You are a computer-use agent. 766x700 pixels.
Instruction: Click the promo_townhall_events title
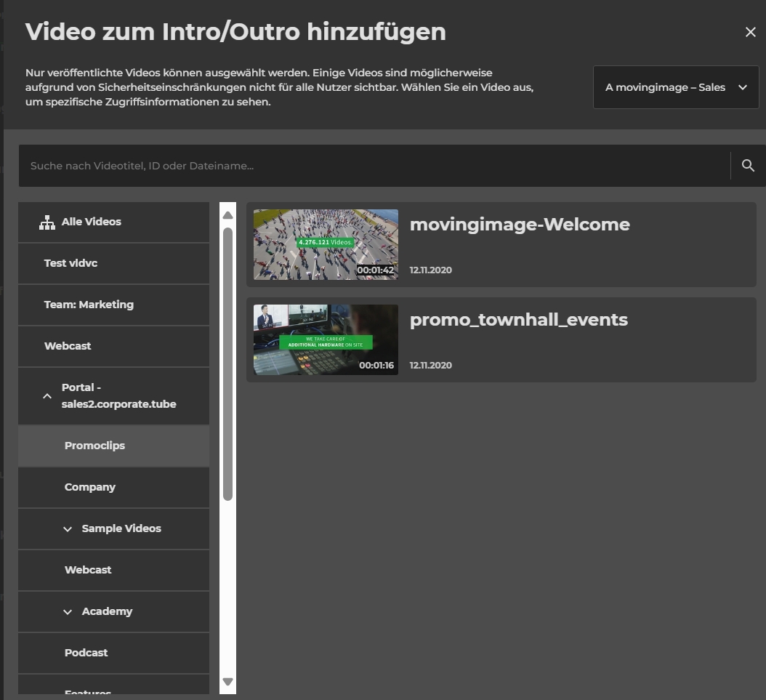(x=519, y=320)
